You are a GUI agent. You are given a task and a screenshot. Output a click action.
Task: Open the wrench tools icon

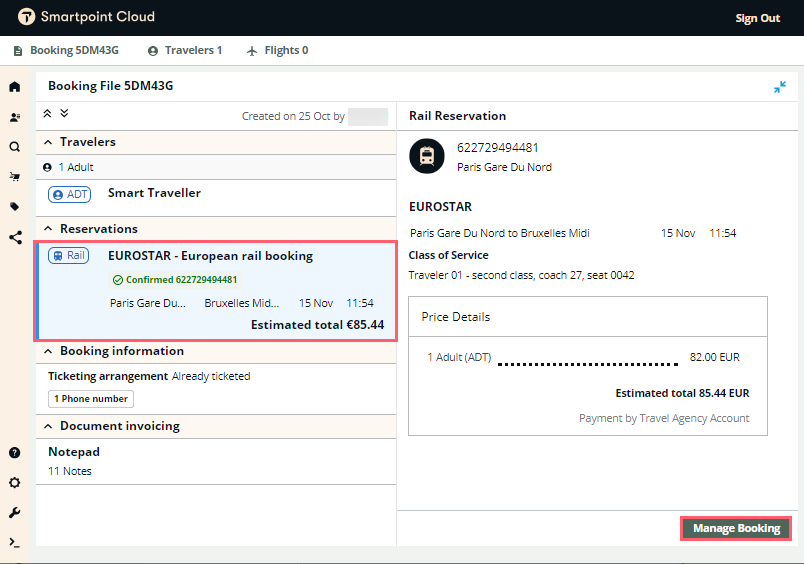click(x=14, y=512)
